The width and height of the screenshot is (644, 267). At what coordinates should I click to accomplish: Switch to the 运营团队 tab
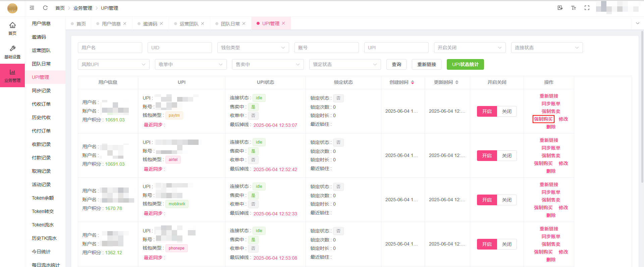pyautogui.click(x=189, y=24)
